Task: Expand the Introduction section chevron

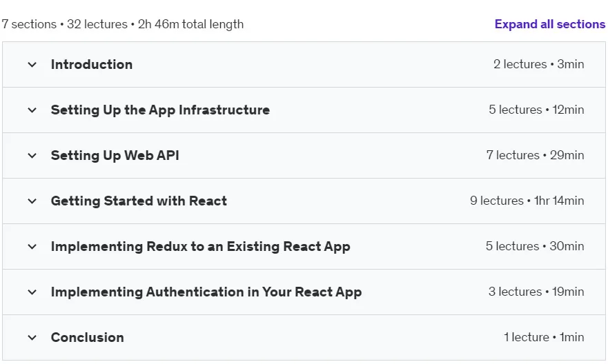Action: coord(32,65)
